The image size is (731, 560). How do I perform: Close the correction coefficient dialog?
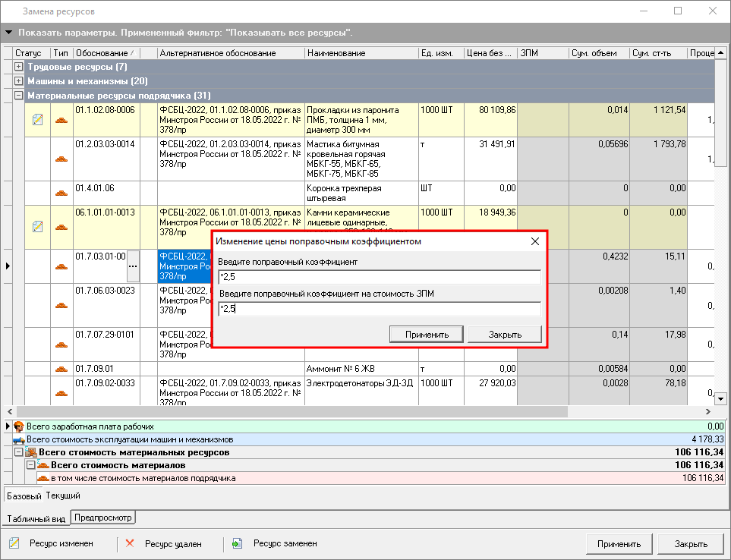click(x=534, y=241)
